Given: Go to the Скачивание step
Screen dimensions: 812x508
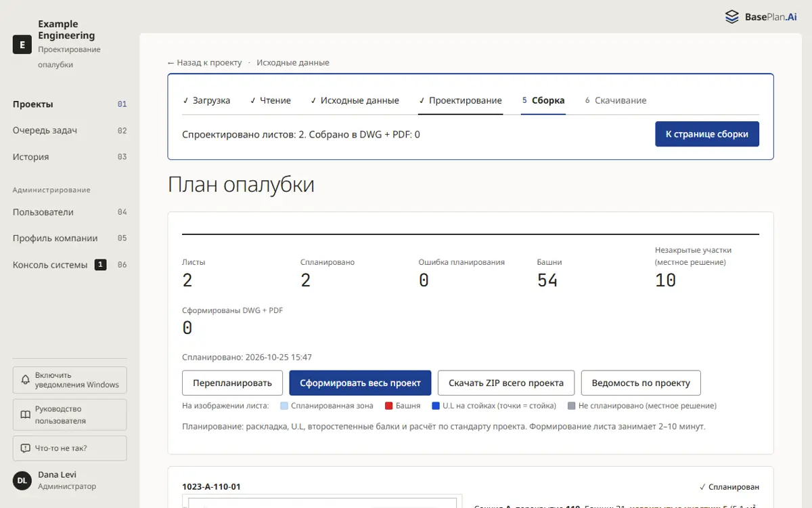Looking at the screenshot, I should (x=616, y=100).
